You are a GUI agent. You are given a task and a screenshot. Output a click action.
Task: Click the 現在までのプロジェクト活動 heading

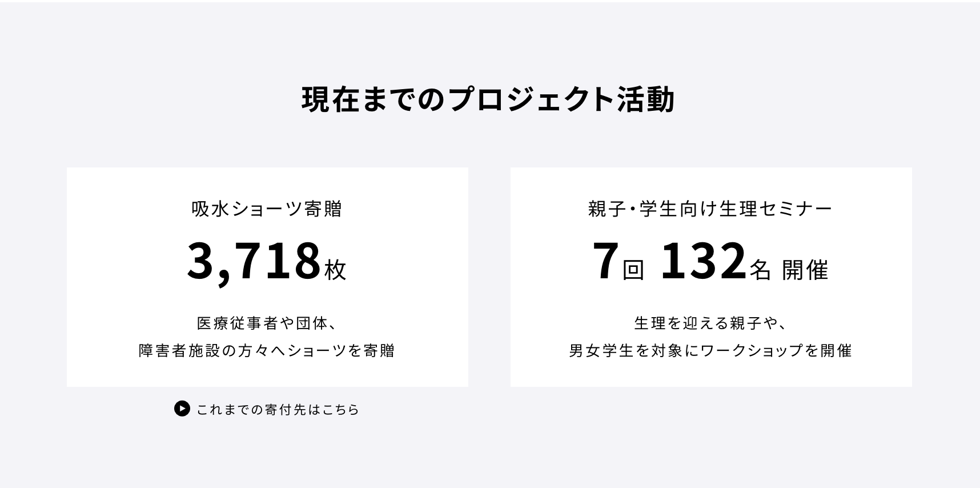tap(488, 99)
